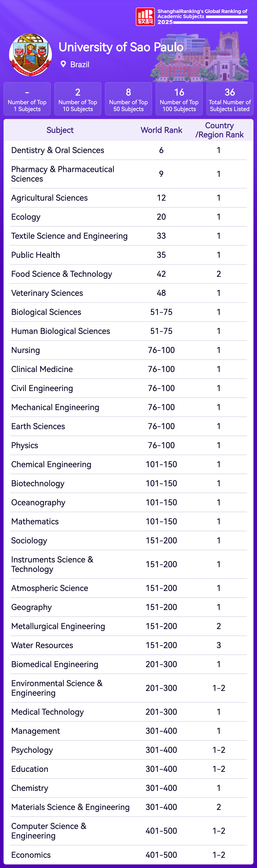Click the Subject column header

(60, 130)
